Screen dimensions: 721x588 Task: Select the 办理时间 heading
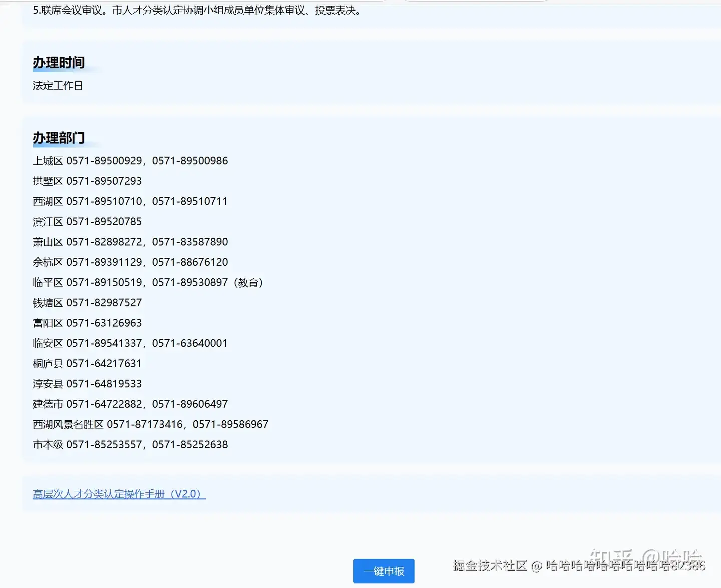[59, 63]
